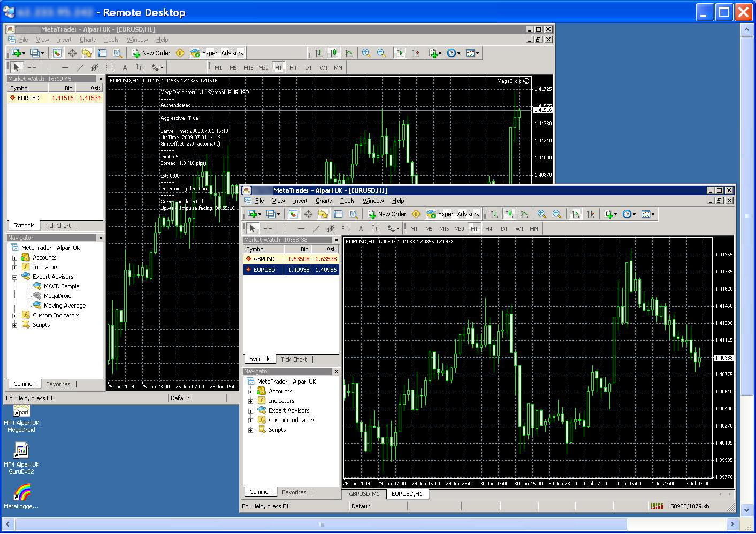Select EURUSD row in back Market Watch

pyautogui.click(x=56, y=98)
